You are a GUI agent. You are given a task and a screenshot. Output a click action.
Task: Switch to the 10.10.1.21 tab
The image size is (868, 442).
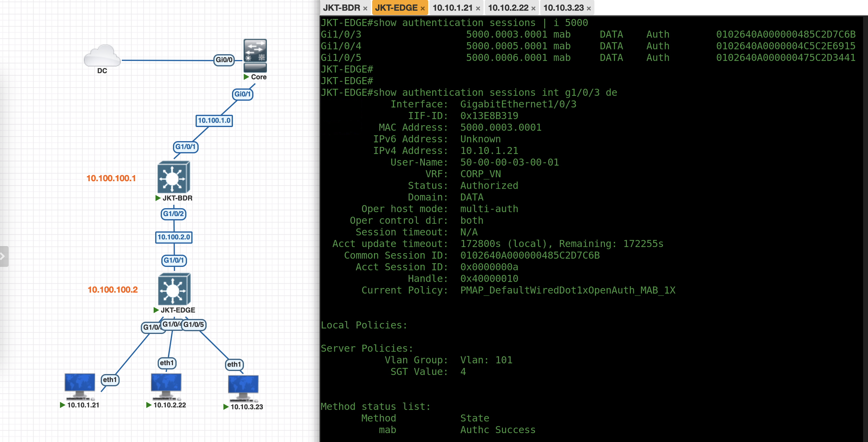point(452,8)
